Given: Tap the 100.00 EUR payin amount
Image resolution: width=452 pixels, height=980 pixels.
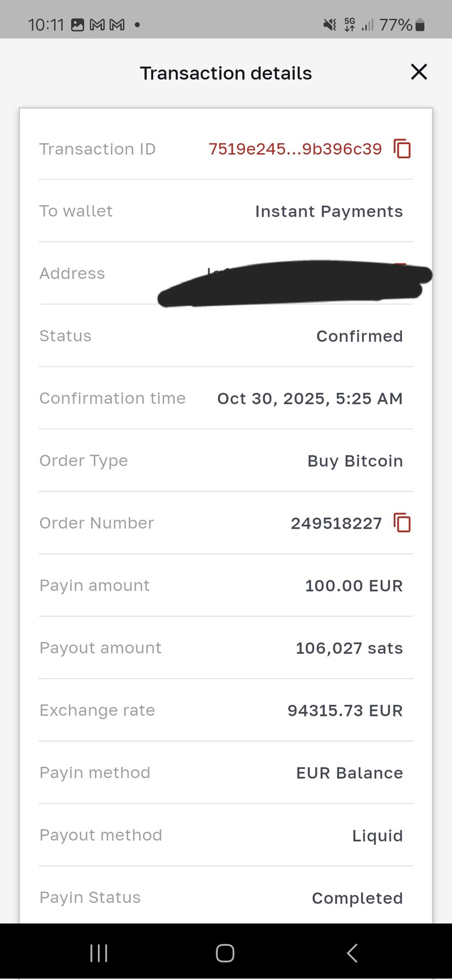Looking at the screenshot, I should pyautogui.click(x=354, y=586).
